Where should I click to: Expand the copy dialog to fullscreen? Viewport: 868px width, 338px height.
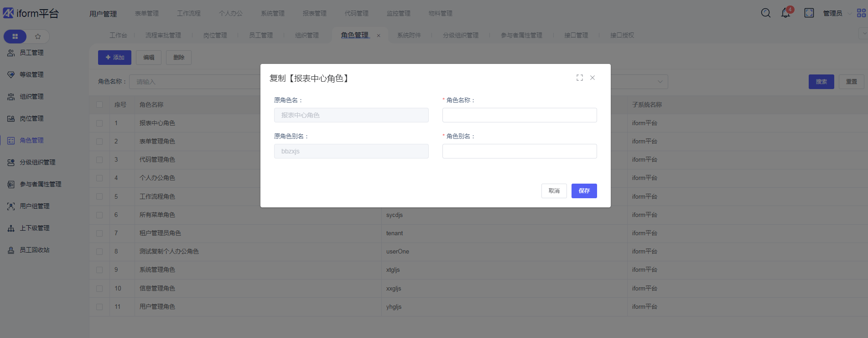(580, 78)
